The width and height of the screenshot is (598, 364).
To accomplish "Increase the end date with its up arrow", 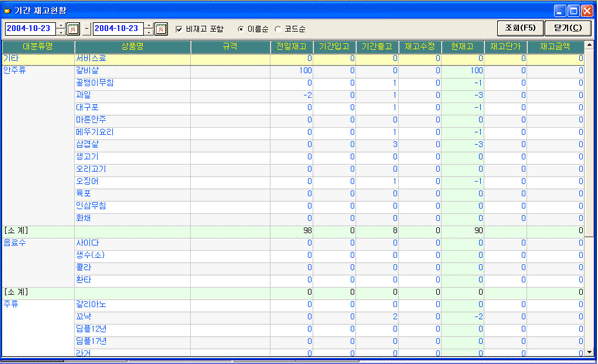I will 149,25.
